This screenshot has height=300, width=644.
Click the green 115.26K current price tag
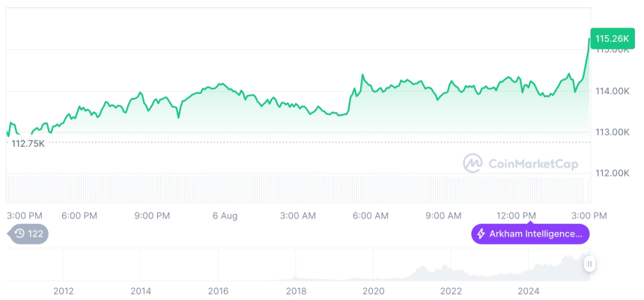click(610, 37)
